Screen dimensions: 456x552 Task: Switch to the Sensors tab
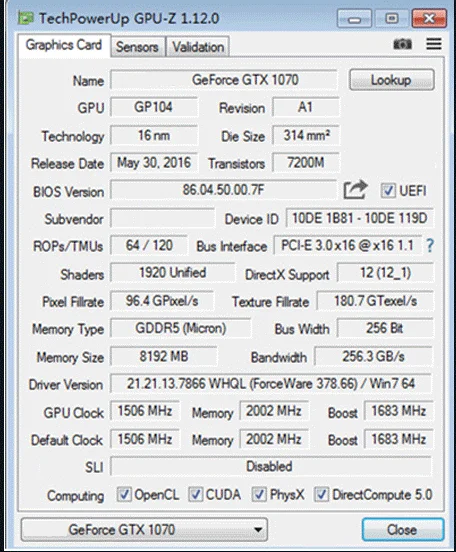pyautogui.click(x=137, y=47)
